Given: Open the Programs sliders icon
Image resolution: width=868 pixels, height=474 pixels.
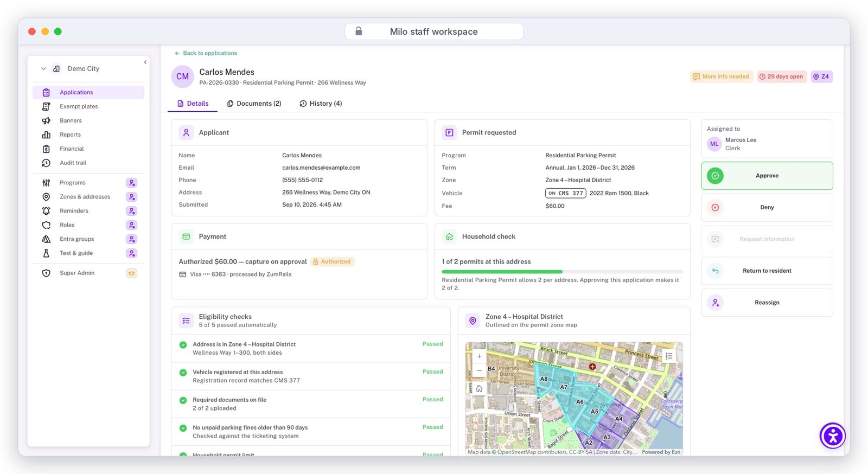Looking at the screenshot, I should click(x=46, y=183).
